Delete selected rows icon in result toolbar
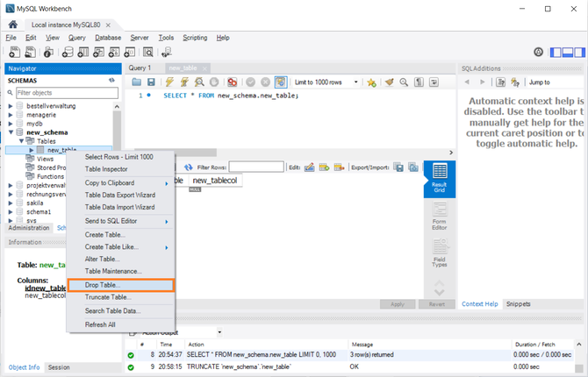Image resolution: width=588 pixels, height=377 pixels. click(x=339, y=167)
